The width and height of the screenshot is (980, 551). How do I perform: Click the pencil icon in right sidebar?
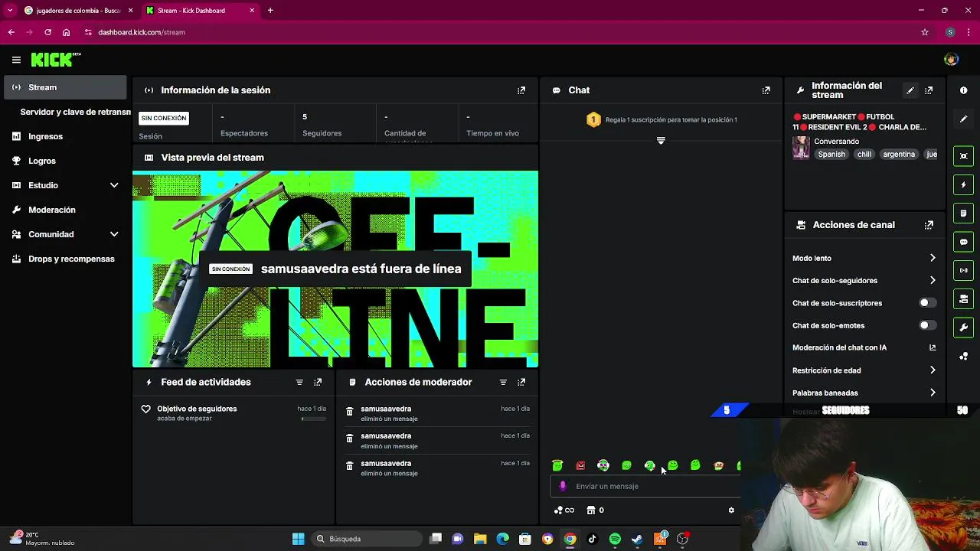click(x=963, y=119)
